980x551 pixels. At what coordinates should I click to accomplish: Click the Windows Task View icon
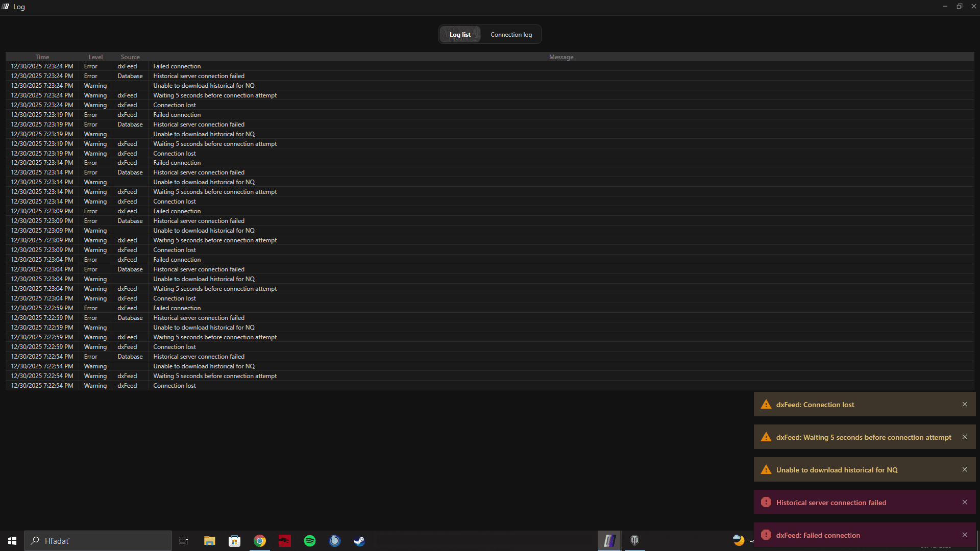pos(184,541)
